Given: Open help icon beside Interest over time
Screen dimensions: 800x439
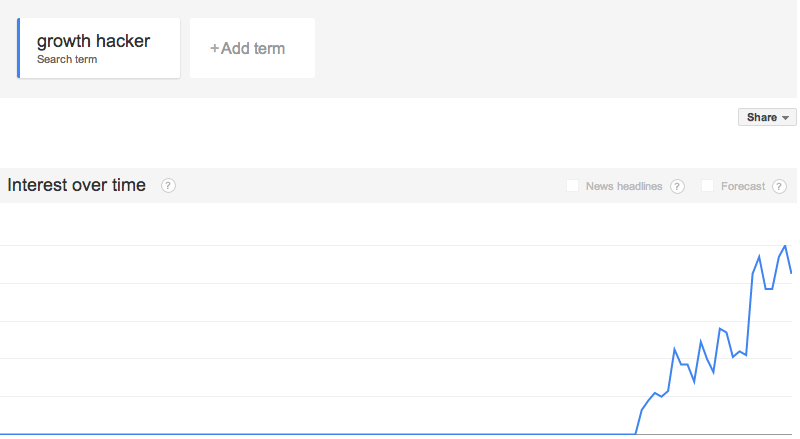Looking at the screenshot, I should (168, 185).
